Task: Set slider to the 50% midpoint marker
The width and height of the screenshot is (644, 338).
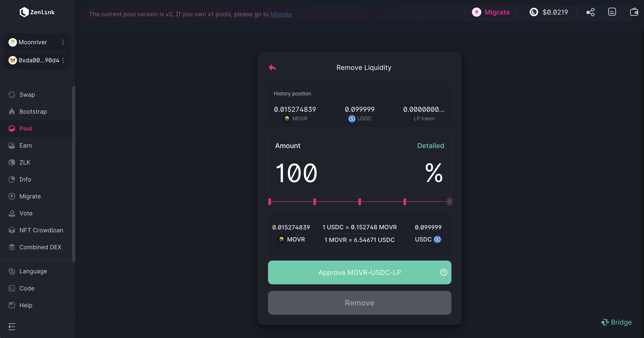Action: (359, 202)
